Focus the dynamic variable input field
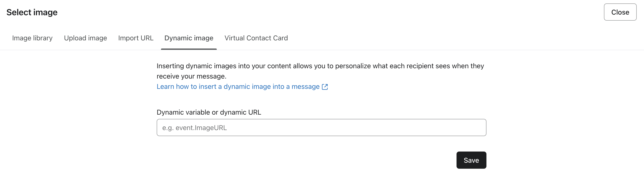 coord(321,128)
